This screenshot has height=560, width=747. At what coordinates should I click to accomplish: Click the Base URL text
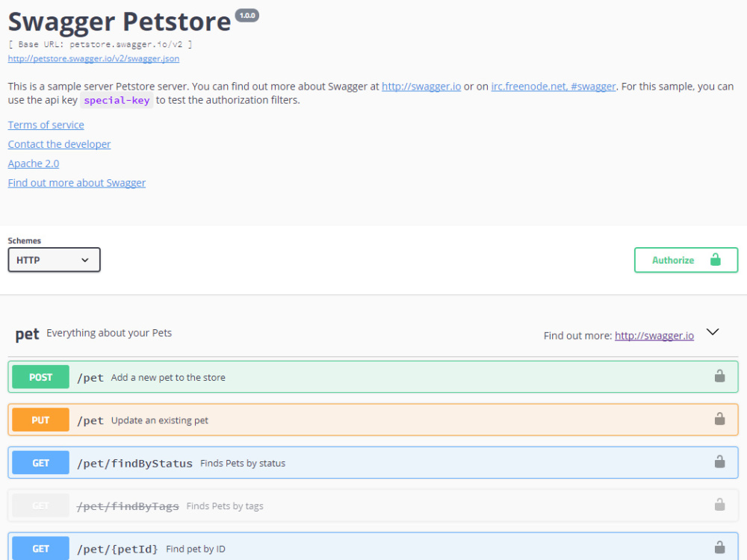100,44
